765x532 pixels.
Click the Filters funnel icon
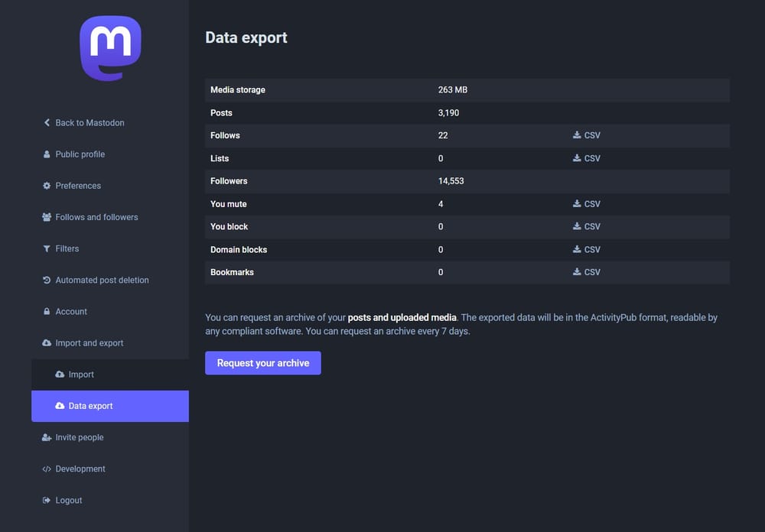[x=47, y=248]
